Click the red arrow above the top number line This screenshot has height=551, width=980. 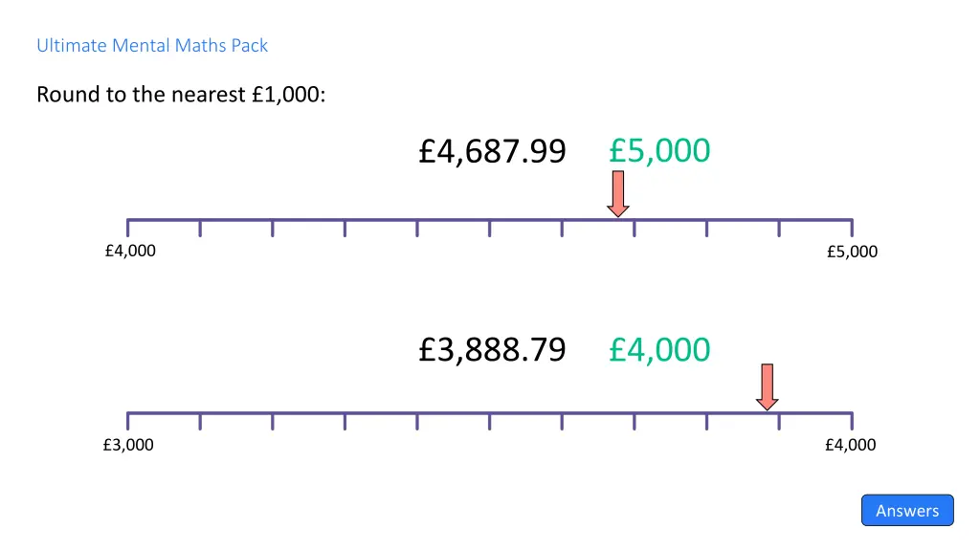coord(618,193)
